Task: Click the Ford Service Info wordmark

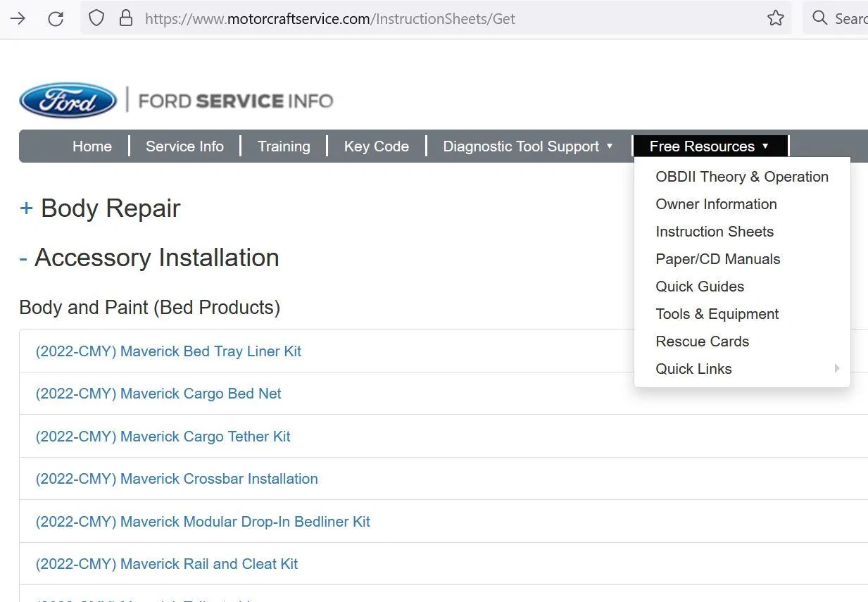Action: point(236,101)
